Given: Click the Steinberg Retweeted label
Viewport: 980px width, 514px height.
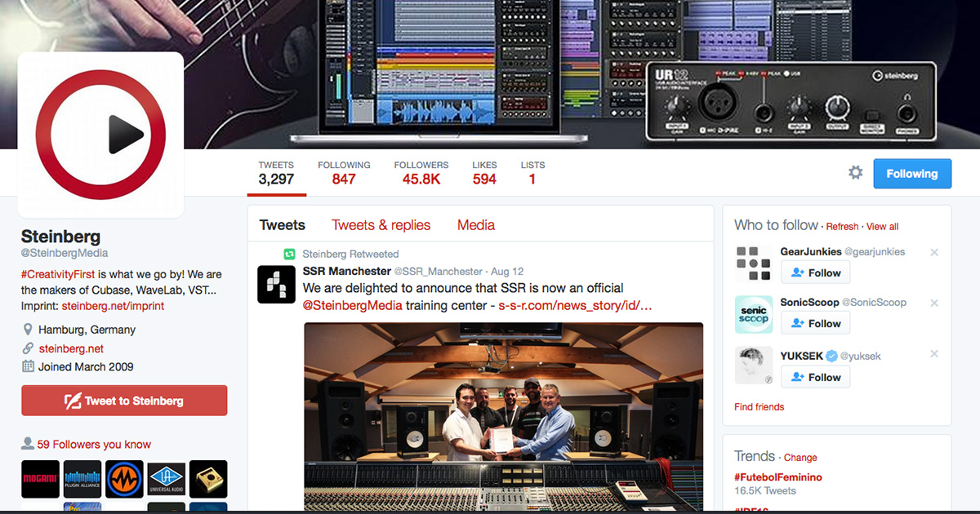Looking at the screenshot, I should tap(350, 254).
